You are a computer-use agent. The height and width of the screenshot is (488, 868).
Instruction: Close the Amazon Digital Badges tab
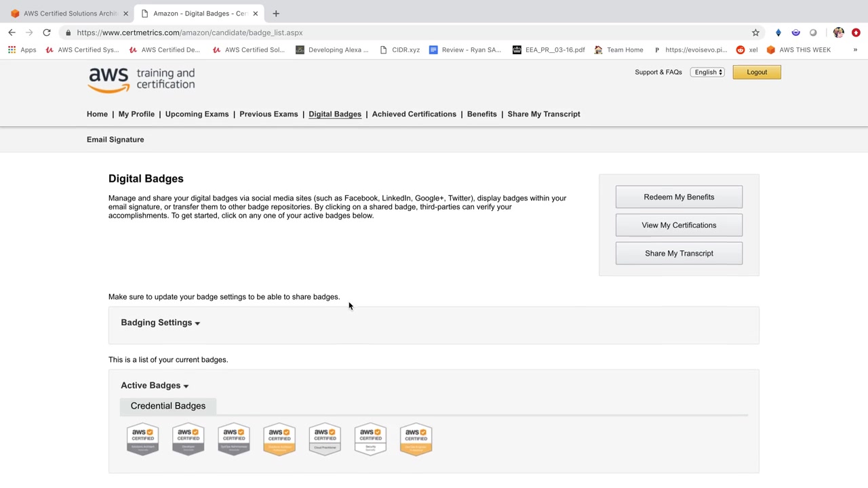(255, 14)
